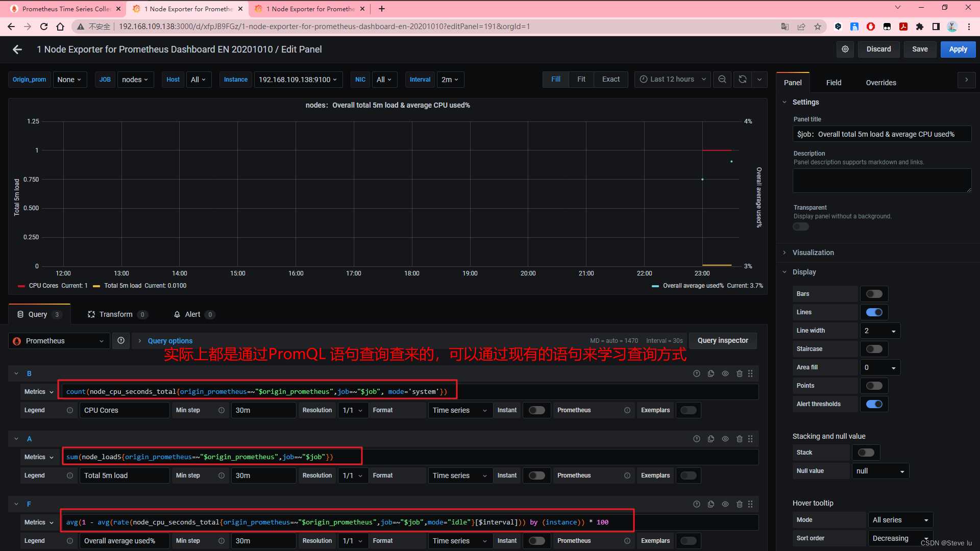Delete query F with trash icon
980x551 pixels.
(740, 505)
